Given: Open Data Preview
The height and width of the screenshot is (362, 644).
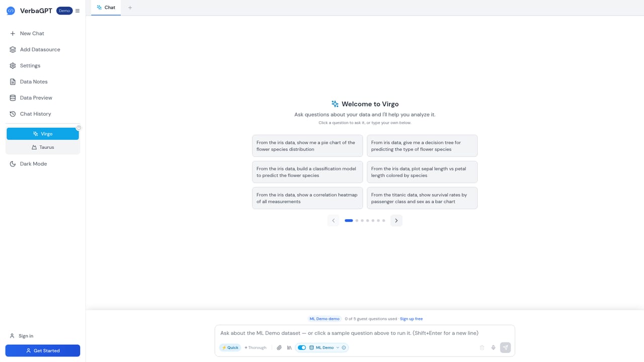Looking at the screenshot, I should click(x=43, y=98).
